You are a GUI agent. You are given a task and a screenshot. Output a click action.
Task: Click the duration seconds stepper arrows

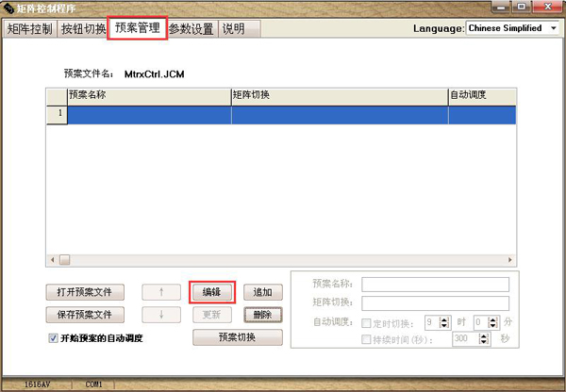483,339
